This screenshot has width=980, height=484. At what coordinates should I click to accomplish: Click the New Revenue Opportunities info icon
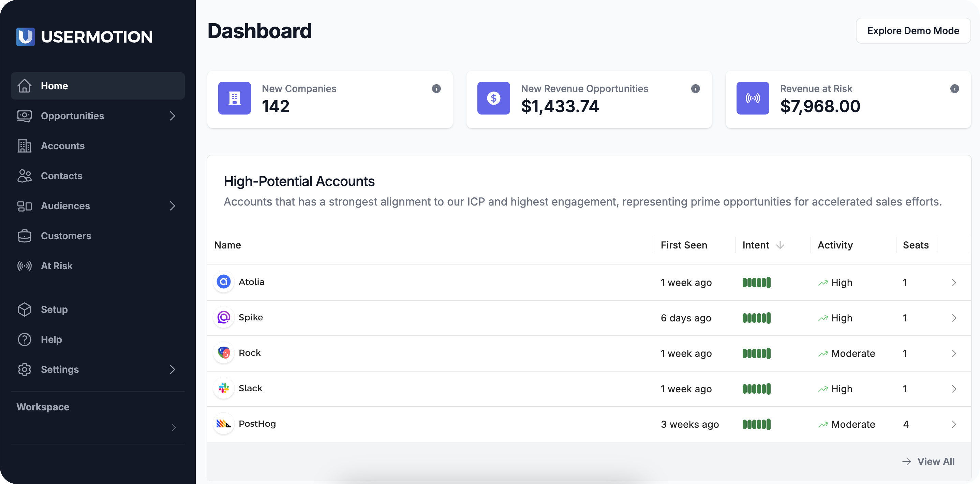[x=695, y=89]
